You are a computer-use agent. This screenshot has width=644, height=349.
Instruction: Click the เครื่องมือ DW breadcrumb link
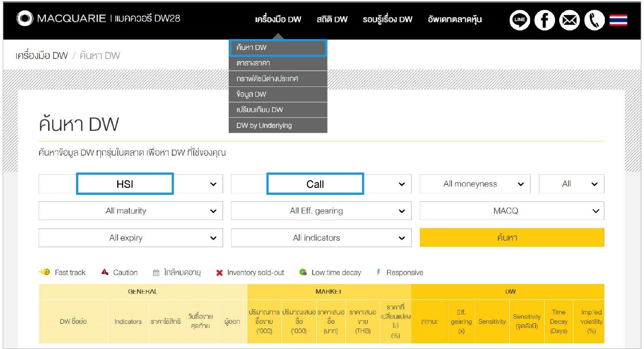click(42, 56)
